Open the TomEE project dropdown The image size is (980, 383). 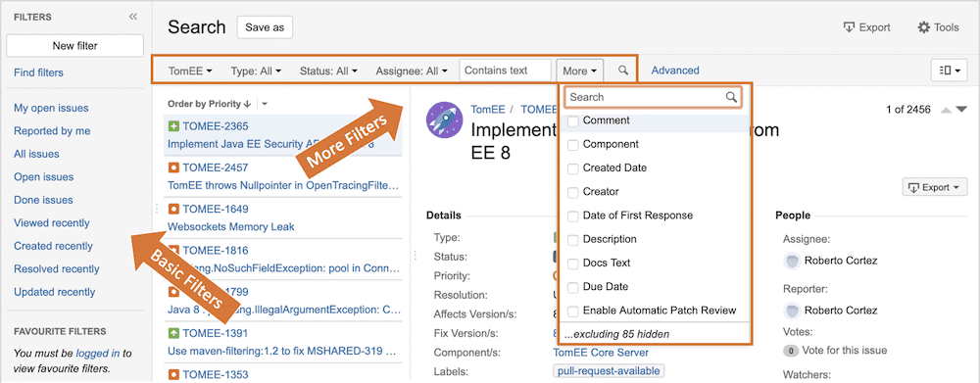pyautogui.click(x=190, y=71)
